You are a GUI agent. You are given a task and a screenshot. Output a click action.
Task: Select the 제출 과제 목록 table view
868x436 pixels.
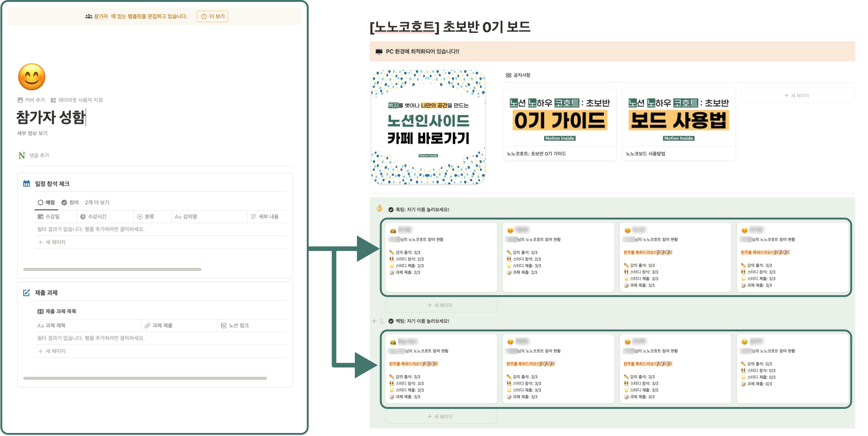57,312
